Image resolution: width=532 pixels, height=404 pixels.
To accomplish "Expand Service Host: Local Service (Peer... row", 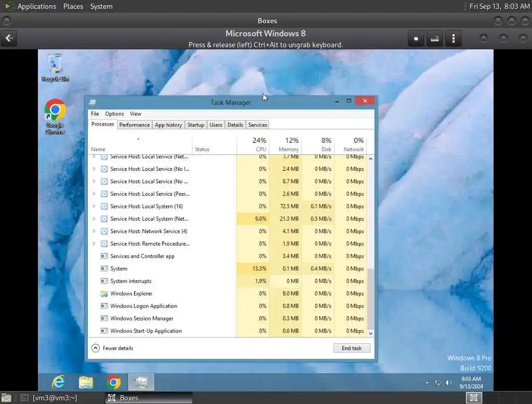I will pos(94,194).
